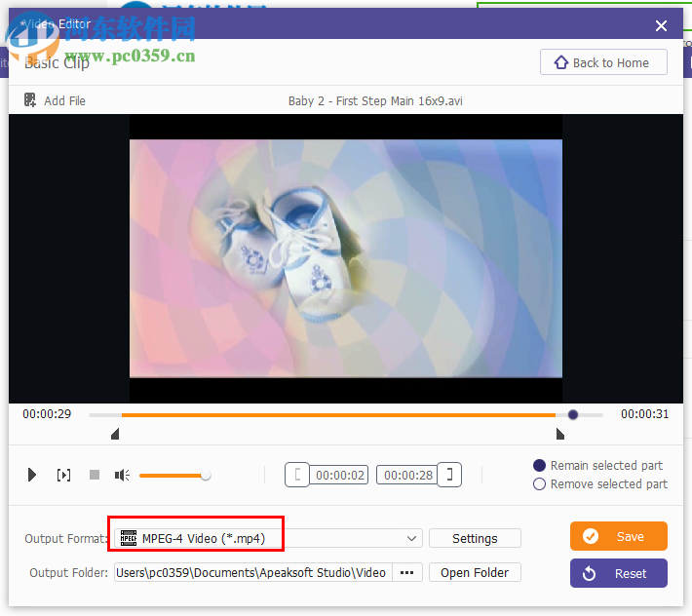Click the playback progress slider handle
The height and width of the screenshot is (616, 692).
pos(573,414)
